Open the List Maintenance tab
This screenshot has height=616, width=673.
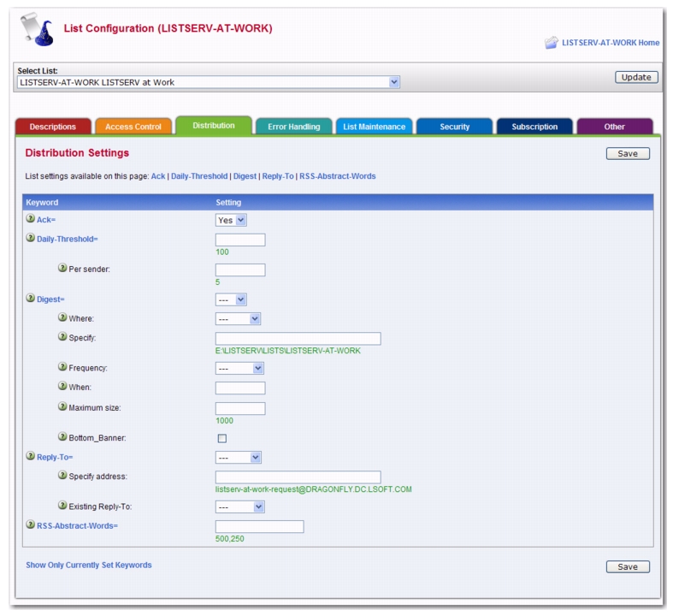tap(374, 127)
